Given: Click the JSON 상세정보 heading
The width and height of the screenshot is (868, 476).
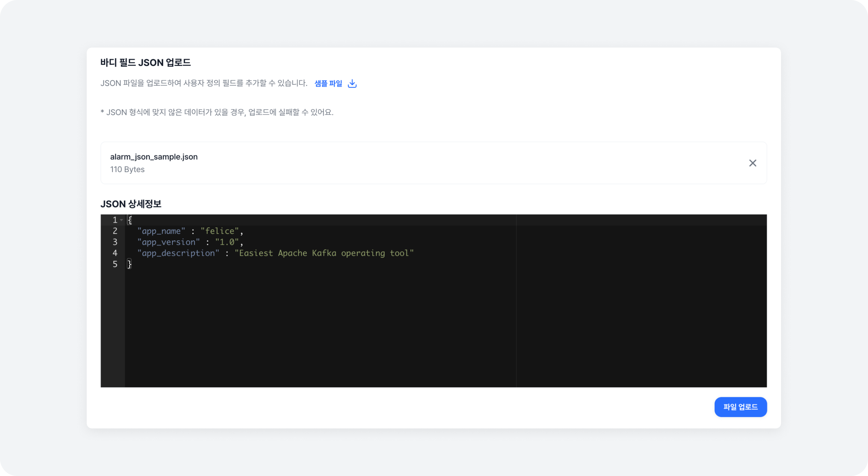Looking at the screenshot, I should pyautogui.click(x=131, y=204).
